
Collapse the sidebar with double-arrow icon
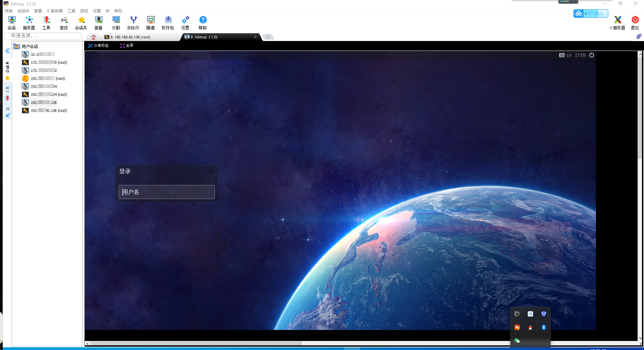click(x=7, y=51)
